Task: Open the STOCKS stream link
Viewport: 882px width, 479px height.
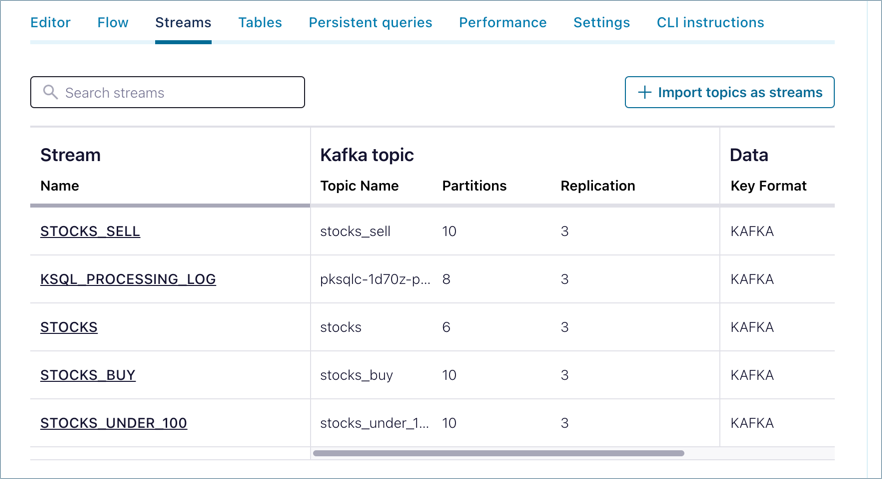Action: (x=69, y=327)
